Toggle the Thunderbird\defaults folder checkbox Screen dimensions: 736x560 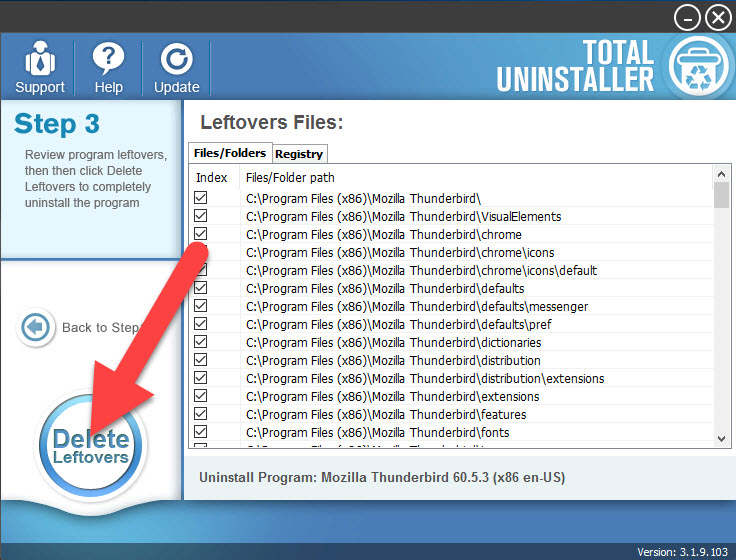pos(200,288)
